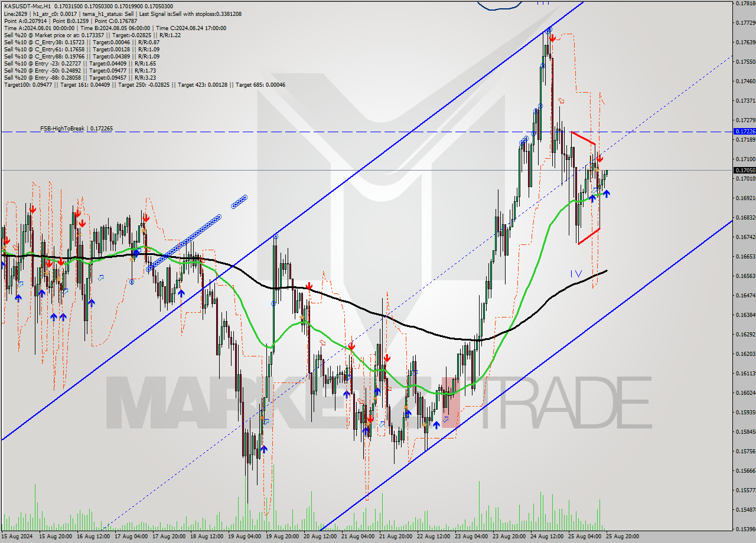This screenshot has width=756, height=543.
Task: Click the 0.15845 price axis label
Action: (746, 431)
